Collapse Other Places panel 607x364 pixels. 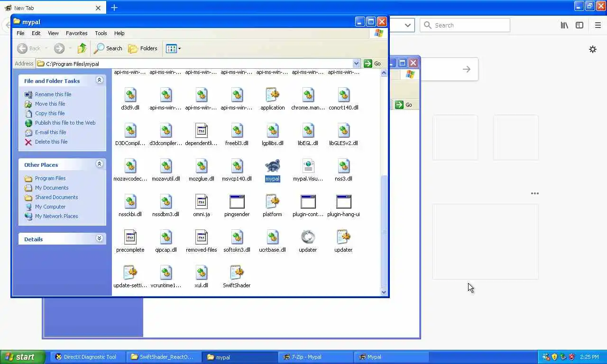[99, 164]
